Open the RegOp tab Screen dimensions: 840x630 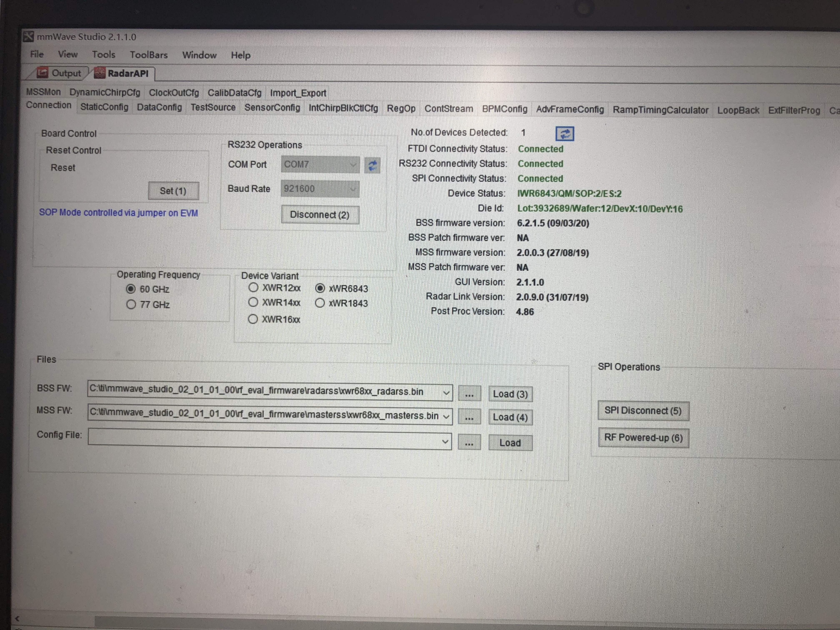[x=401, y=109]
